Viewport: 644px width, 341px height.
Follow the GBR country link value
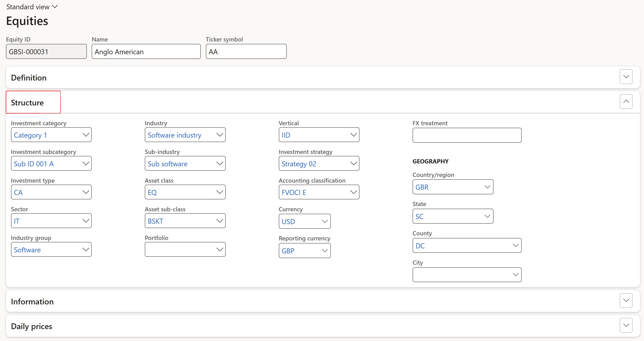422,187
